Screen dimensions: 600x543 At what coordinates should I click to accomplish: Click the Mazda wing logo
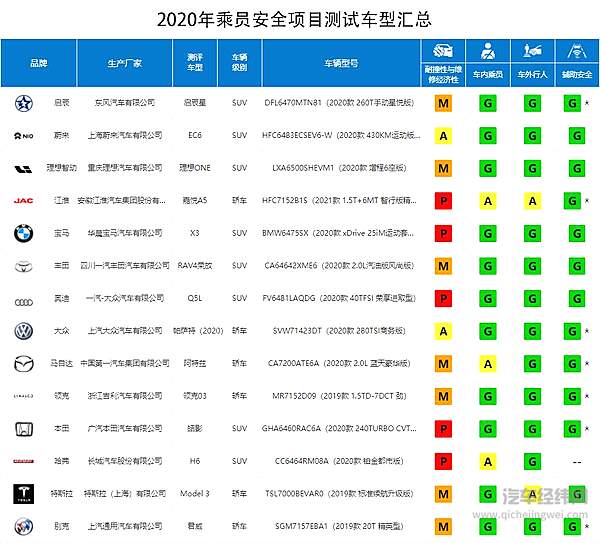[x=24, y=364]
